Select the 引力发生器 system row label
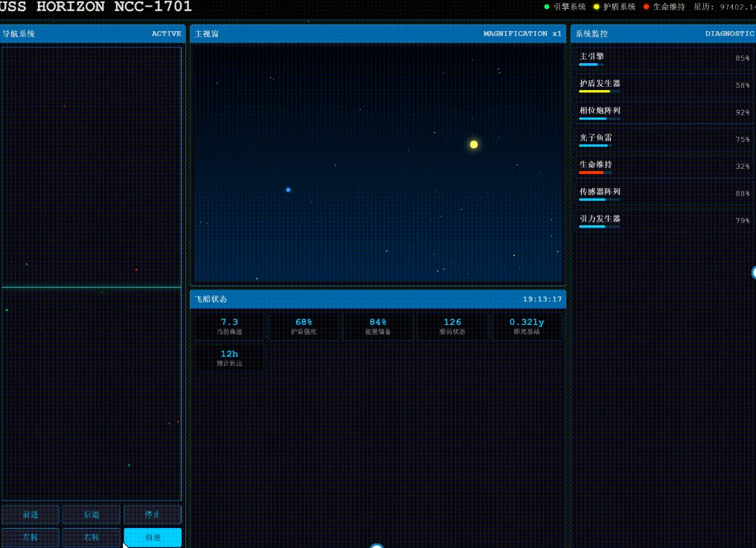Screen dimensions: 756x548 point(600,219)
